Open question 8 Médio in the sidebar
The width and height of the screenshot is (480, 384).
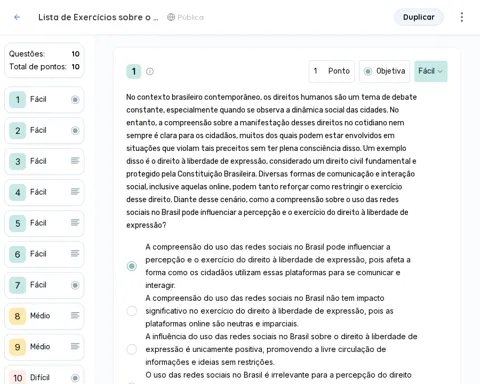coord(44,316)
